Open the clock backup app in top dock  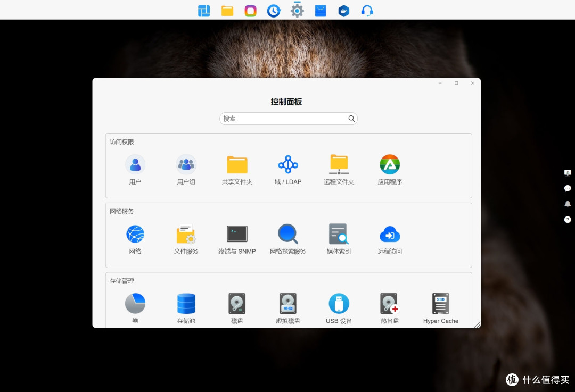click(x=274, y=11)
